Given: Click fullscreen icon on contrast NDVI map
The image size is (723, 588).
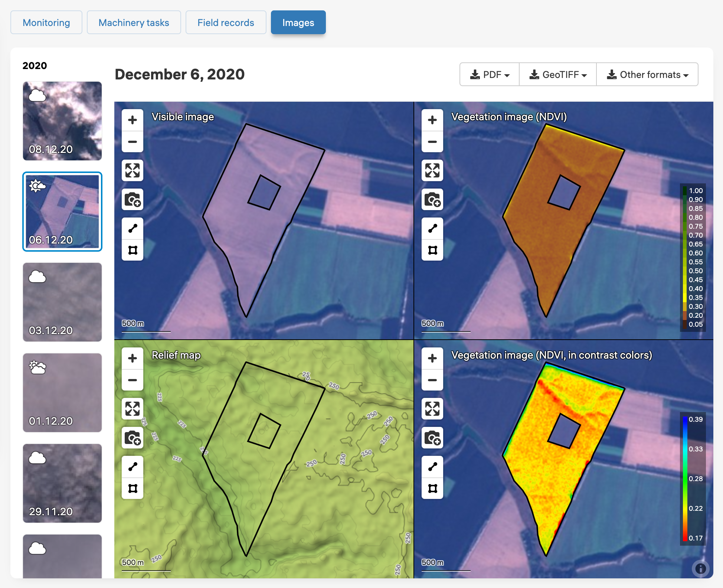Looking at the screenshot, I should [432, 409].
